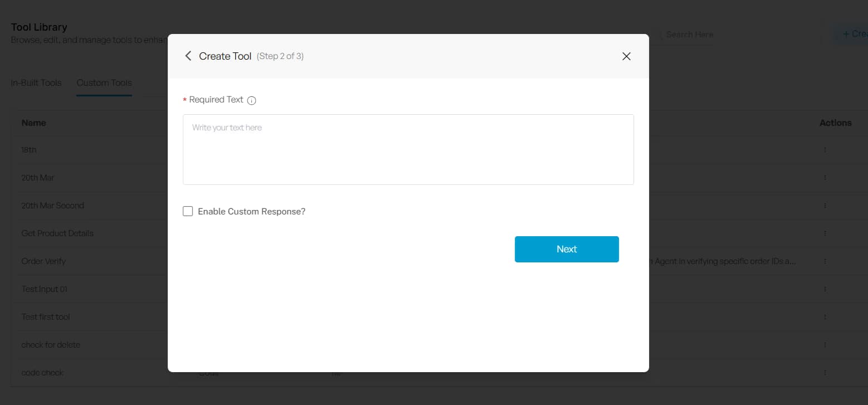The width and height of the screenshot is (868, 405).
Task: Open the actions menu for 20th Mar Second
Action: click(x=825, y=205)
